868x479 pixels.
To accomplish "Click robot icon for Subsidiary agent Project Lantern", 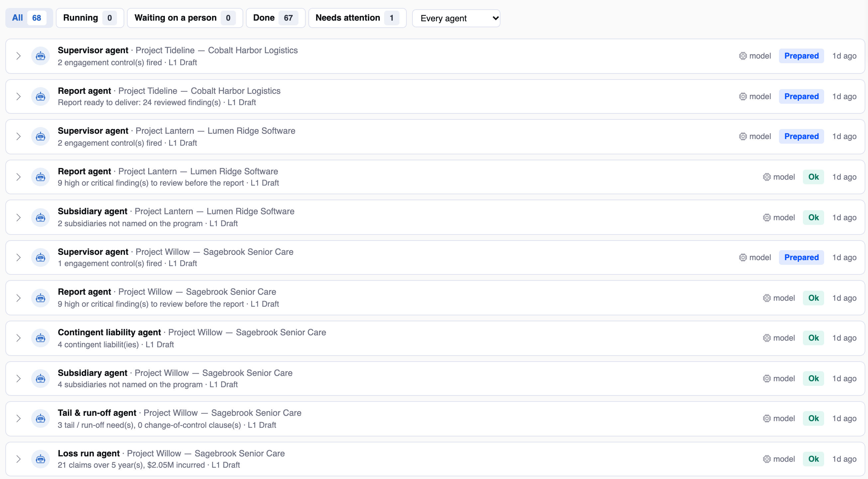I will coord(41,218).
